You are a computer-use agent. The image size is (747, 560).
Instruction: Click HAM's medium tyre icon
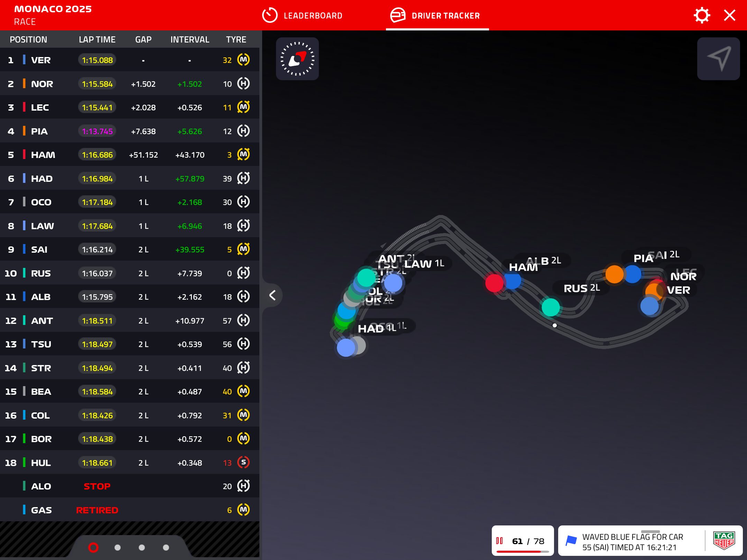point(243,155)
